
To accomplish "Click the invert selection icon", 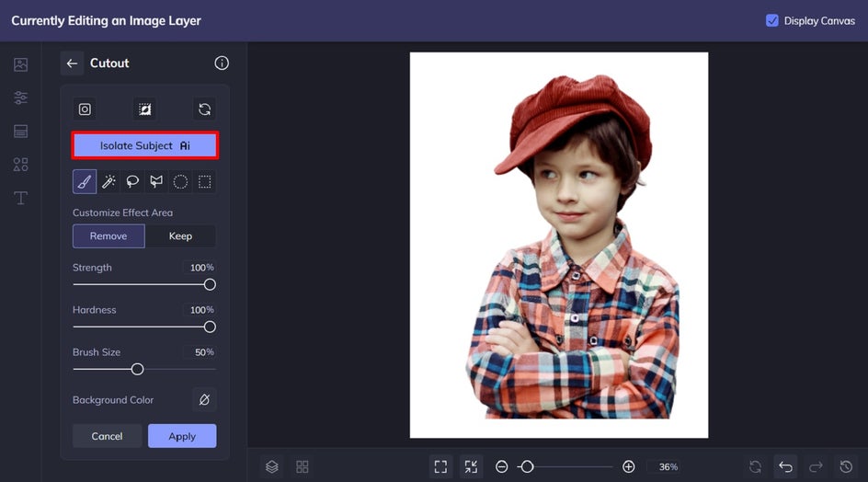I will (144, 109).
